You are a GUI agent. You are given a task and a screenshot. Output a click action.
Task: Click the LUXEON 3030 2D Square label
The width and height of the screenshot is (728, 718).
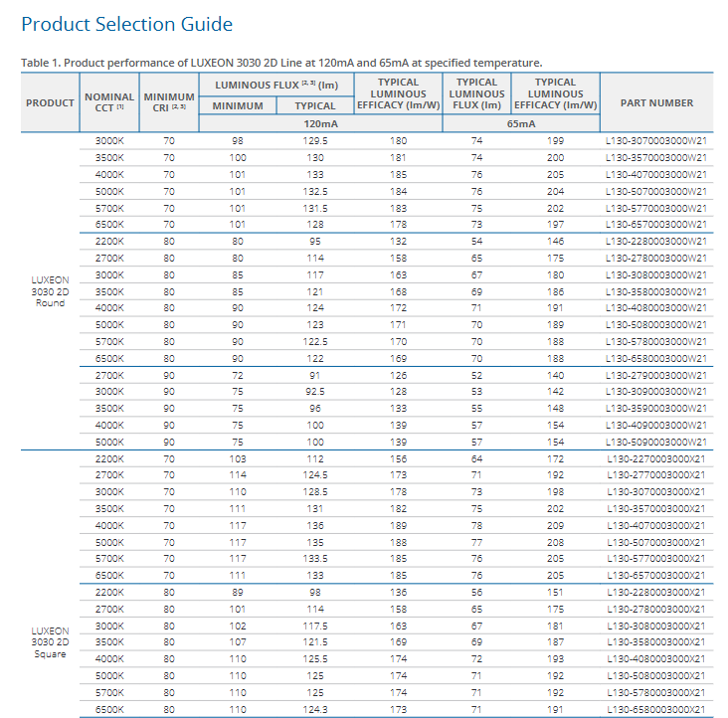[50, 641]
